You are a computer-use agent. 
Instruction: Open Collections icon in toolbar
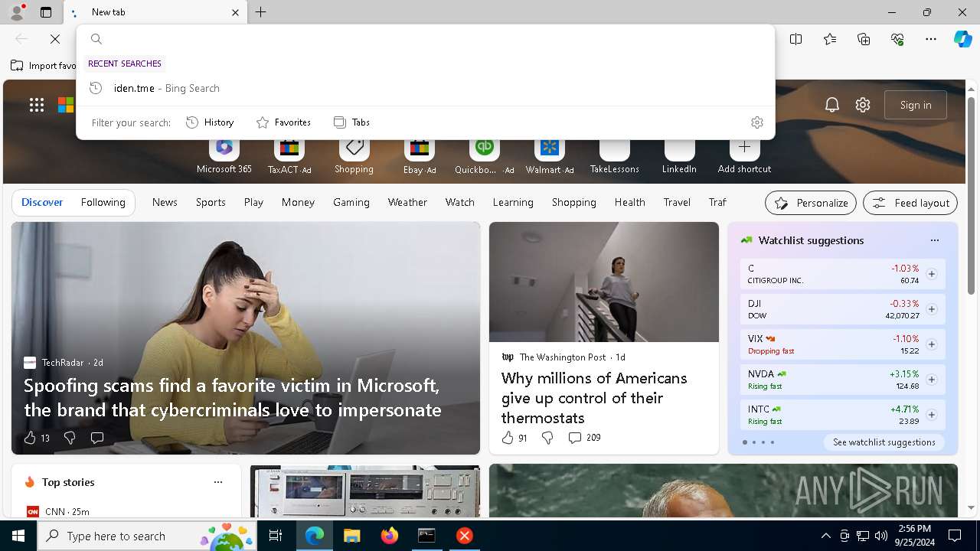tap(864, 39)
